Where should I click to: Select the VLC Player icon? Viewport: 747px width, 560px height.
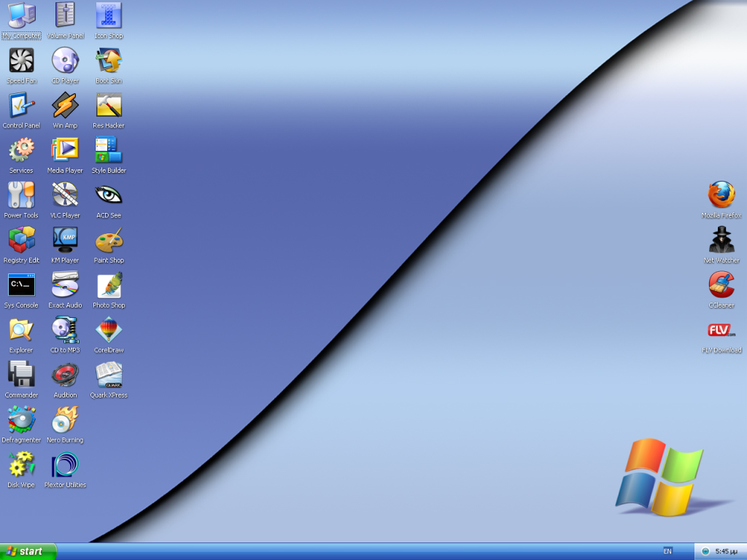[65, 195]
